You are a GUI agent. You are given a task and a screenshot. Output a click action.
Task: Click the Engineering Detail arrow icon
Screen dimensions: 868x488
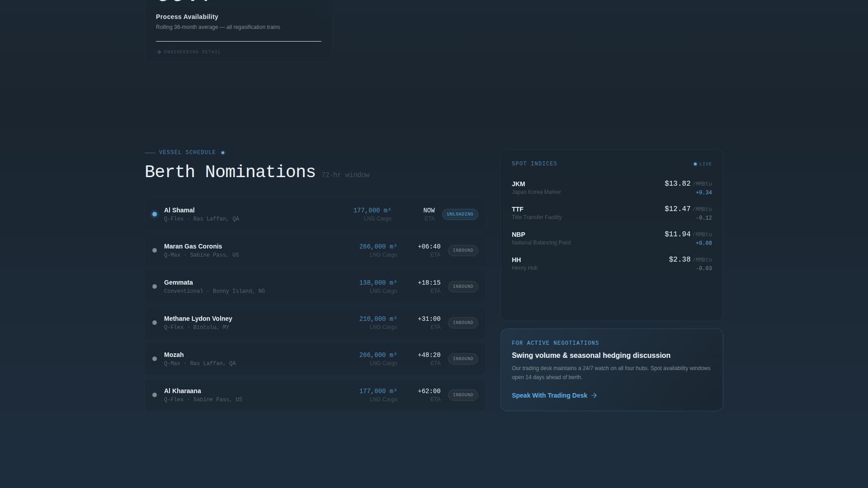click(x=159, y=52)
